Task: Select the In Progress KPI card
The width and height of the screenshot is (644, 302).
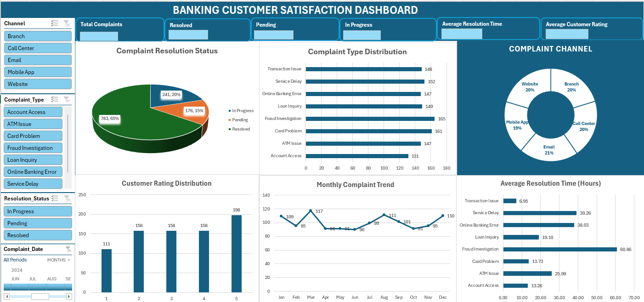Action: click(x=388, y=30)
